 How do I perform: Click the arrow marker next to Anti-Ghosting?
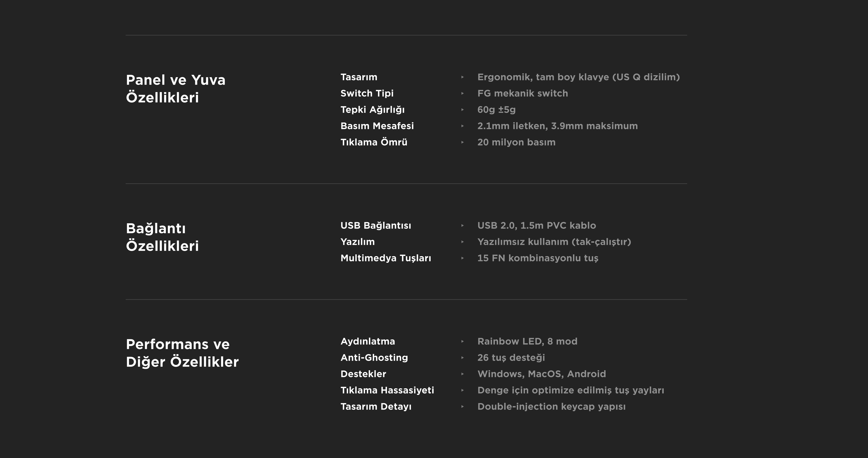tap(462, 358)
